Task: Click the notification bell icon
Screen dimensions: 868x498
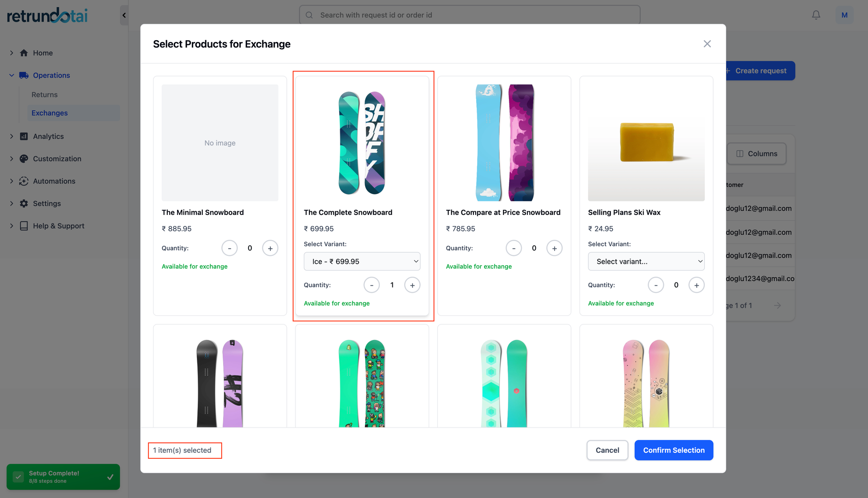Action: [x=816, y=15]
